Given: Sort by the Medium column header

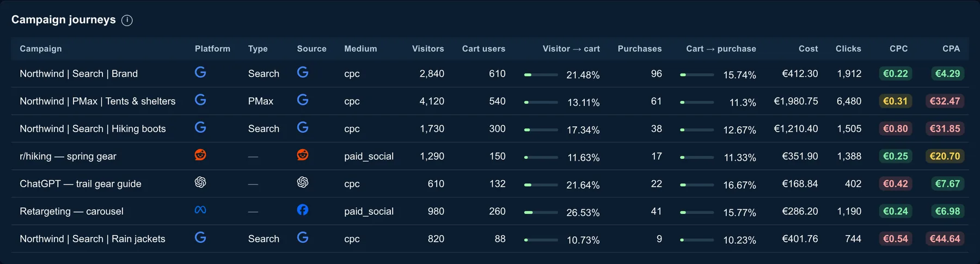Looking at the screenshot, I should (x=360, y=49).
